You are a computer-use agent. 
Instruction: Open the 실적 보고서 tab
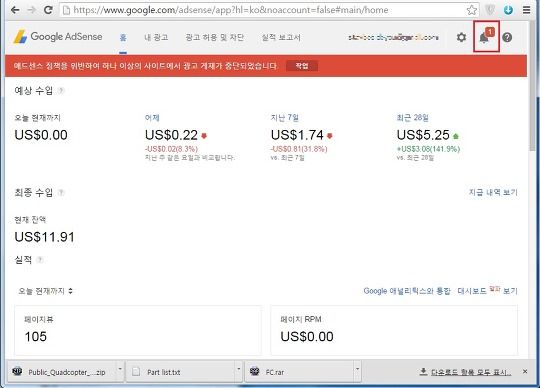(x=281, y=38)
